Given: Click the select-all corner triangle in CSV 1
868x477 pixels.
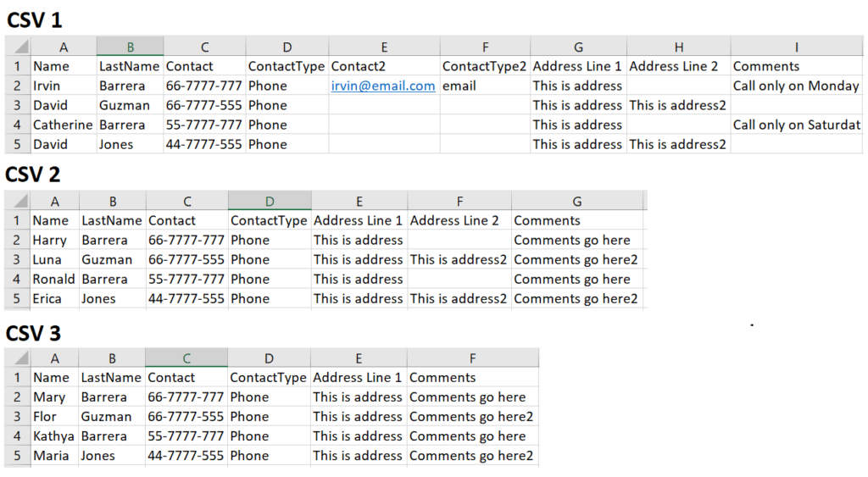Looking at the screenshot, I should (x=19, y=47).
